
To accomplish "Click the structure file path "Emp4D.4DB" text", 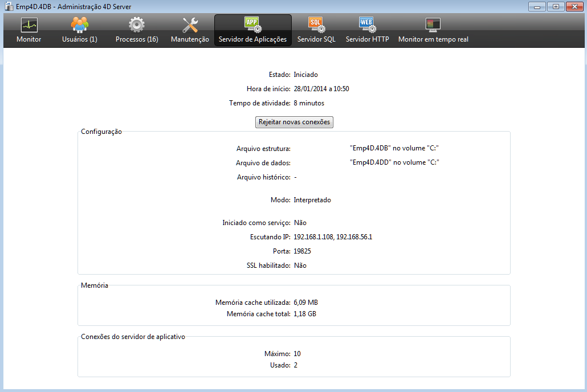I will [394, 148].
